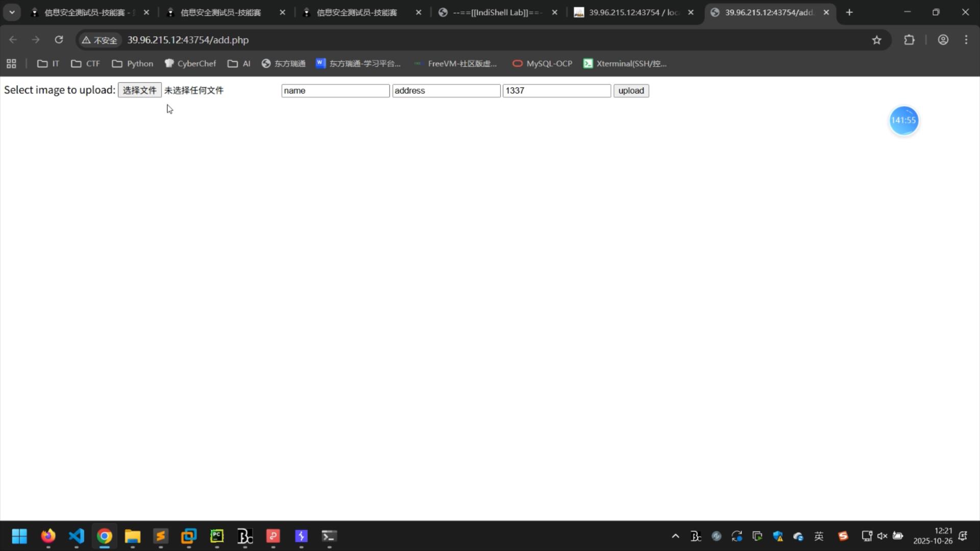Screen dimensions: 980x551
Task: Click the upload button
Action: (x=631, y=91)
